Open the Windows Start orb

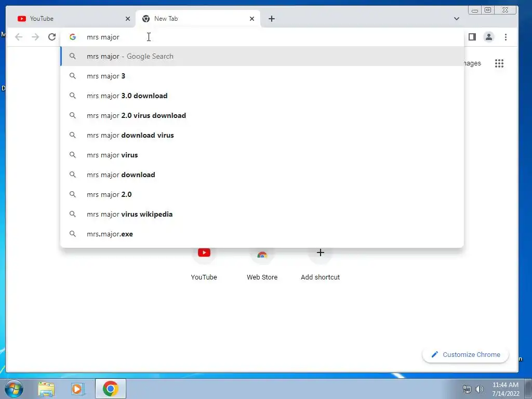coord(14,389)
